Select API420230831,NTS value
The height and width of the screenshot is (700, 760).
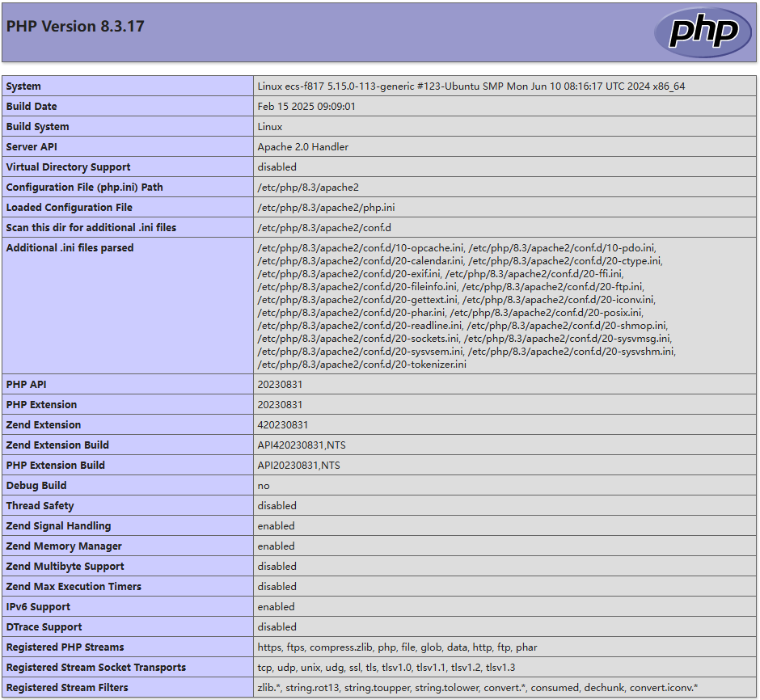point(302,445)
